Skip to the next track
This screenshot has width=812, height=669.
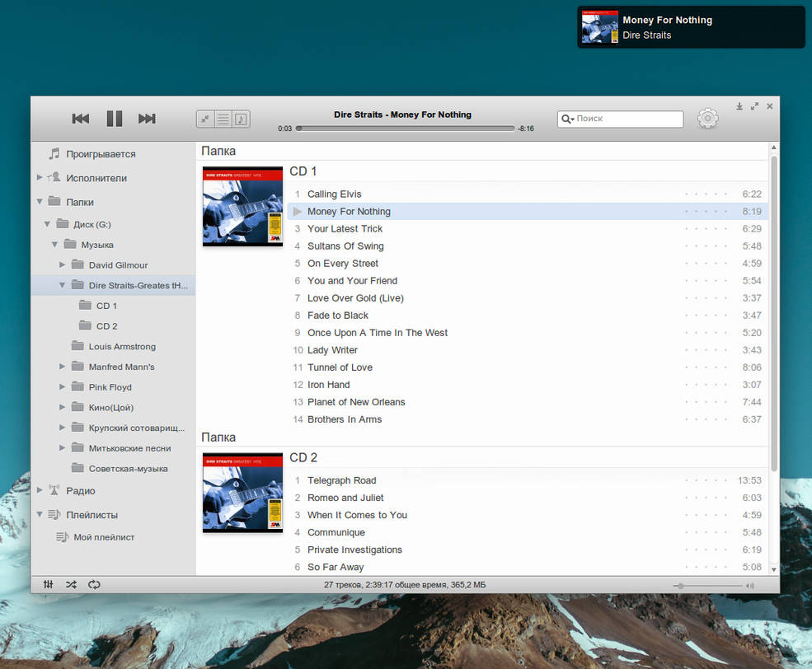click(x=147, y=119)
